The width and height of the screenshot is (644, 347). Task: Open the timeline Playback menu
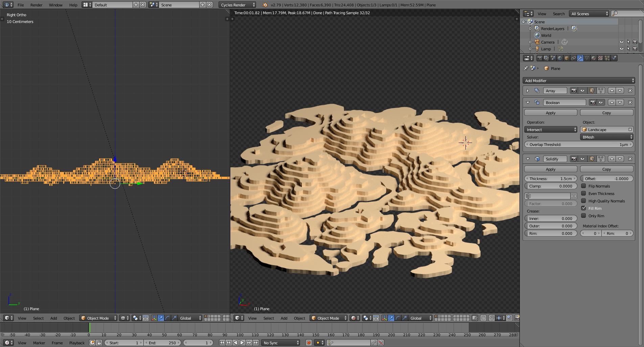[77, 343]
